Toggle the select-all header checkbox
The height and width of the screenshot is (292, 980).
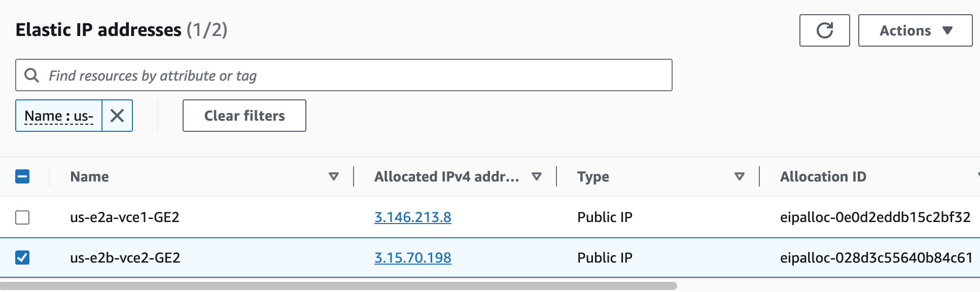(22, 176)
